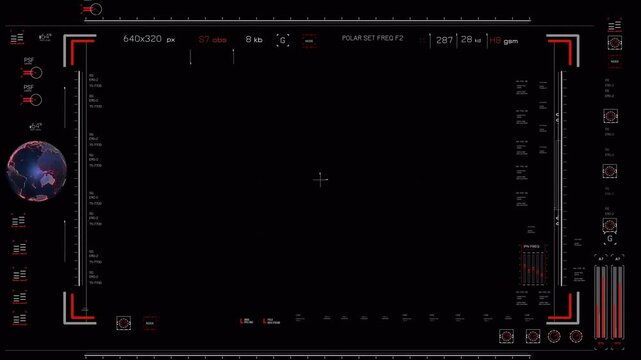Click the round dial left of the rightmost bottom dial
Screen dimensions: 641x360
click(x=554, y=336)
